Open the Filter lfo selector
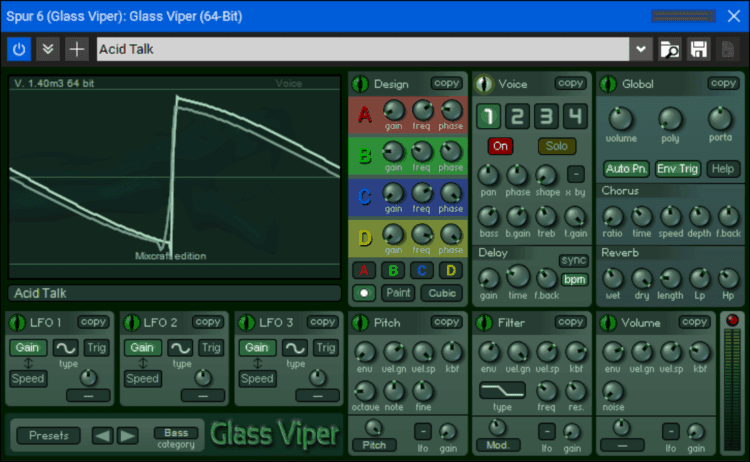Image resolution: width=750 pixels, height=462 pixels. [x=547, y=431]
